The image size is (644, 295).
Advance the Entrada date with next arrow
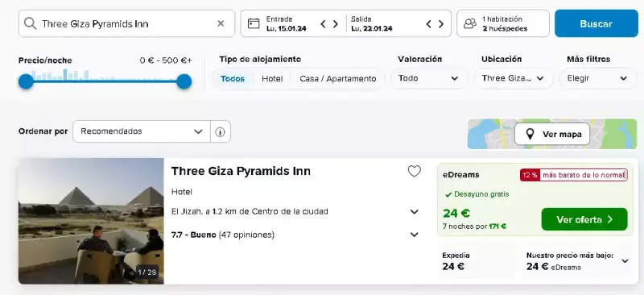click(336, 24)
